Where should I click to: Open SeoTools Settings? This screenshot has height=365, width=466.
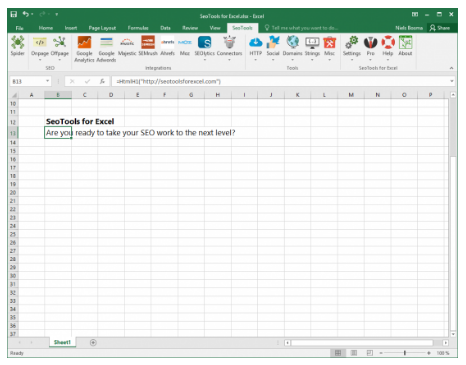(x=352, y=47)
